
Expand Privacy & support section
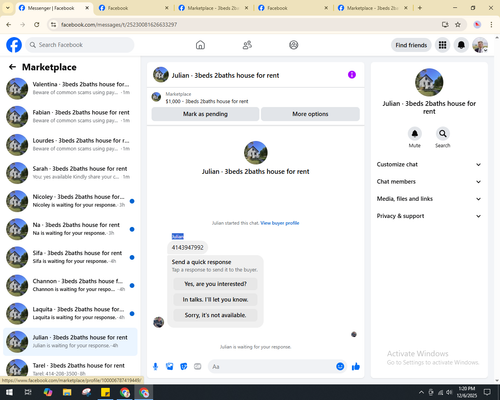(429, 216)
